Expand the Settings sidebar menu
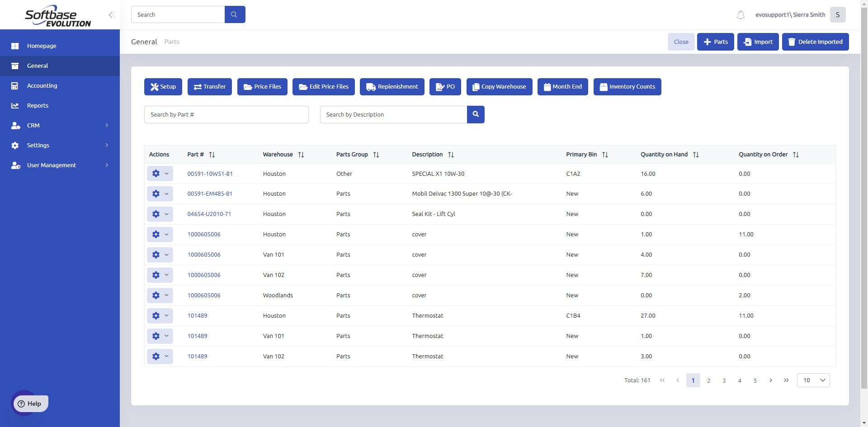Screen dimensions: 868x427 coord(60,145)
